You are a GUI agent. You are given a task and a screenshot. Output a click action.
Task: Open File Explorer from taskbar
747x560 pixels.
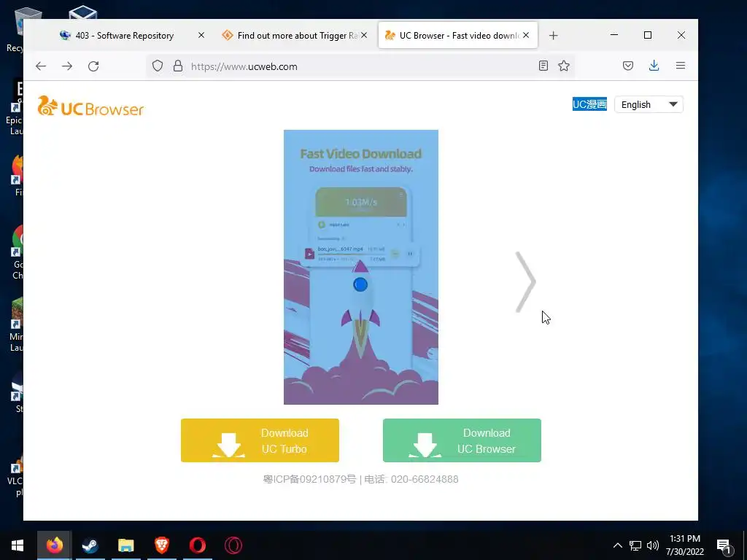(125, 545)
